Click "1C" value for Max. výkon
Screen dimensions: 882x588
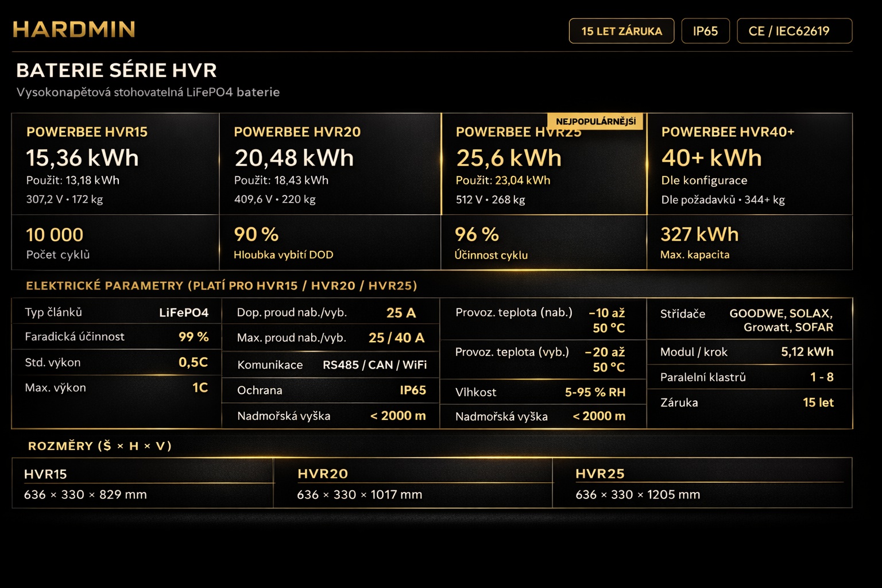[200, 388]
